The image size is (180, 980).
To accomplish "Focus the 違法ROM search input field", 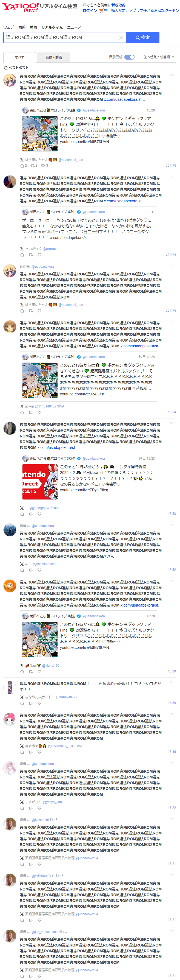I will click(x=61, y=37).
